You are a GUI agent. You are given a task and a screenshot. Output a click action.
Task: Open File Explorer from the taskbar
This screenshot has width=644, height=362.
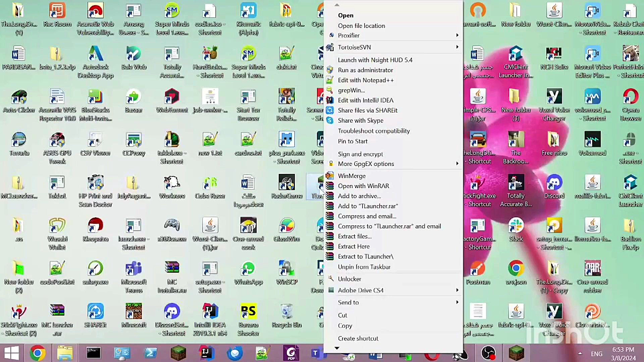(x=65, y=353)
